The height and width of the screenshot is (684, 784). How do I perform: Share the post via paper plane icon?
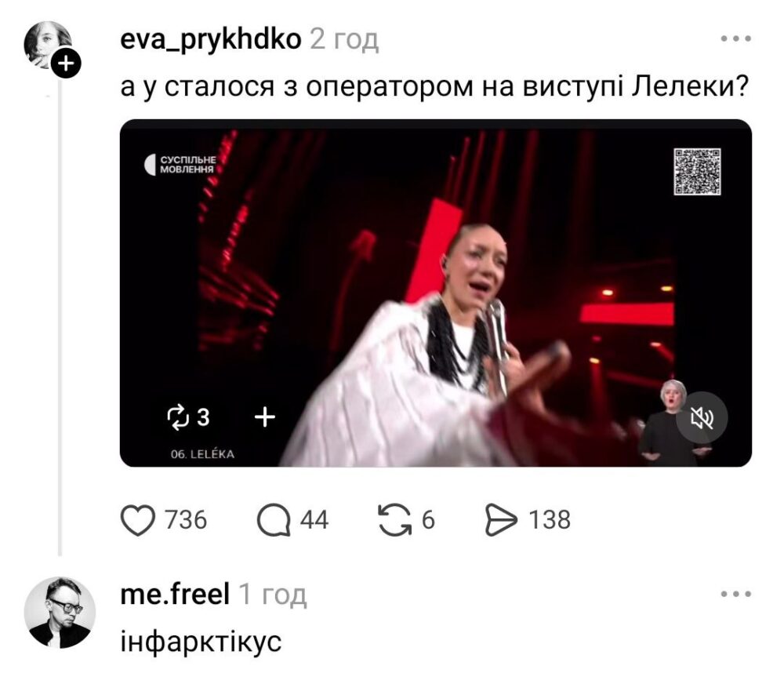point(501,520)
